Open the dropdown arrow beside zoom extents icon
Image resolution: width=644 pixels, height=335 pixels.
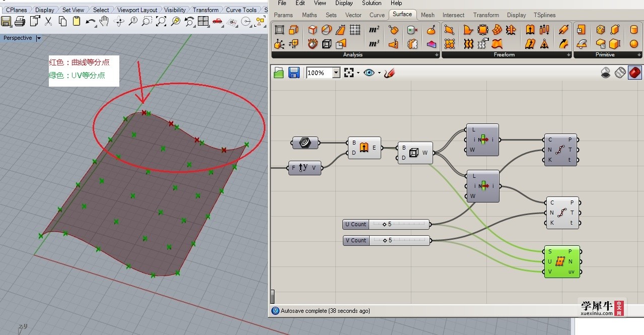[x=357, y=73]
